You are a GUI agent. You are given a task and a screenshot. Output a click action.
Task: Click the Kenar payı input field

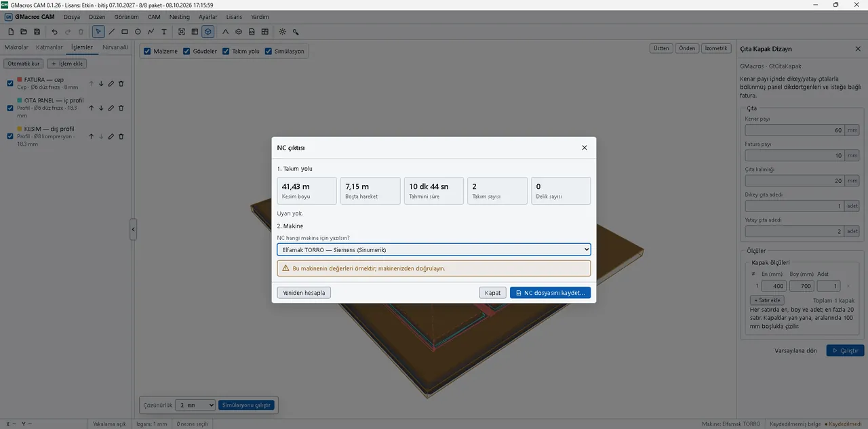pyautogui.click(x=794, y=130)
